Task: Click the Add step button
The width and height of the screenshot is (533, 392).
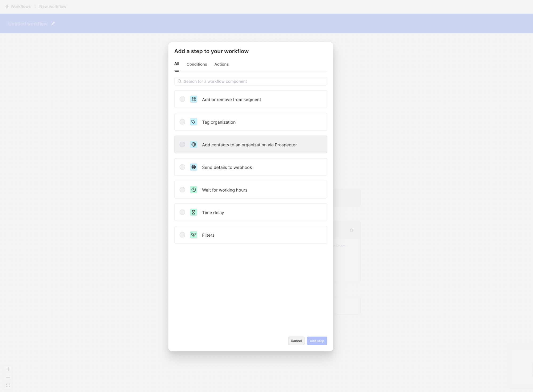Action: click(x=317, y=341)
